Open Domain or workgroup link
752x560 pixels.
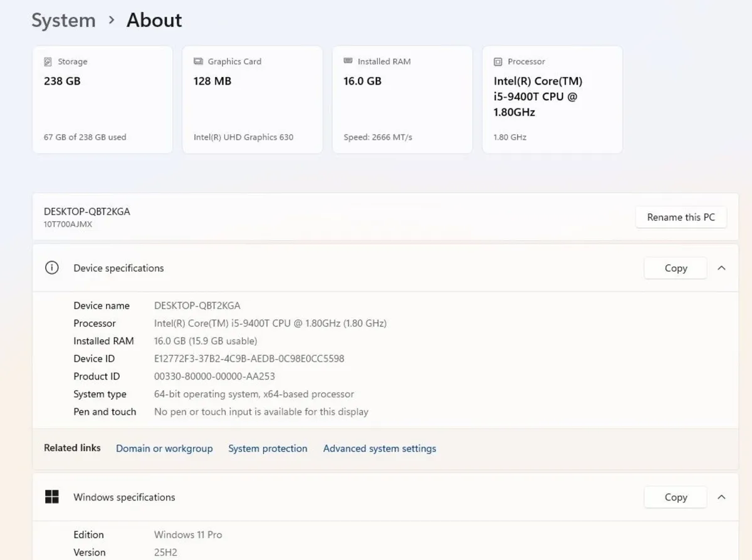pos(164,449)
